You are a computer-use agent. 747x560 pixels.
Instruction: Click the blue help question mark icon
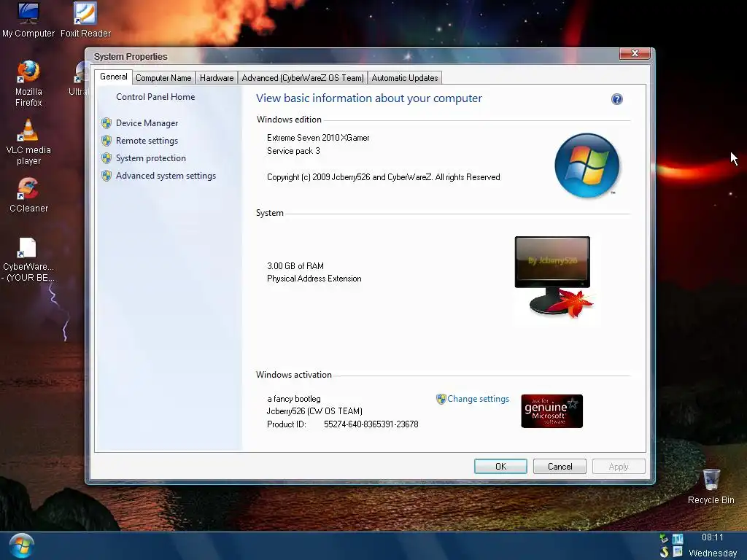pos(617,99)
